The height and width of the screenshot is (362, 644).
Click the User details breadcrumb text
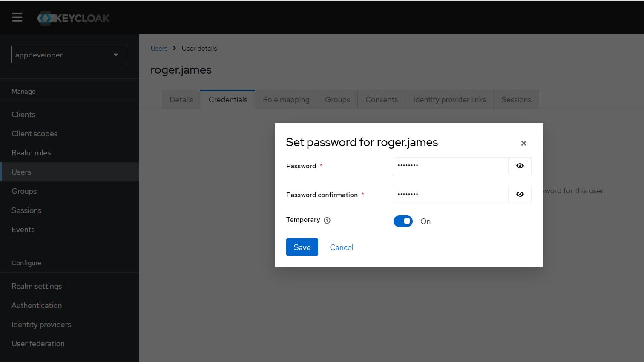click(199, 49)
